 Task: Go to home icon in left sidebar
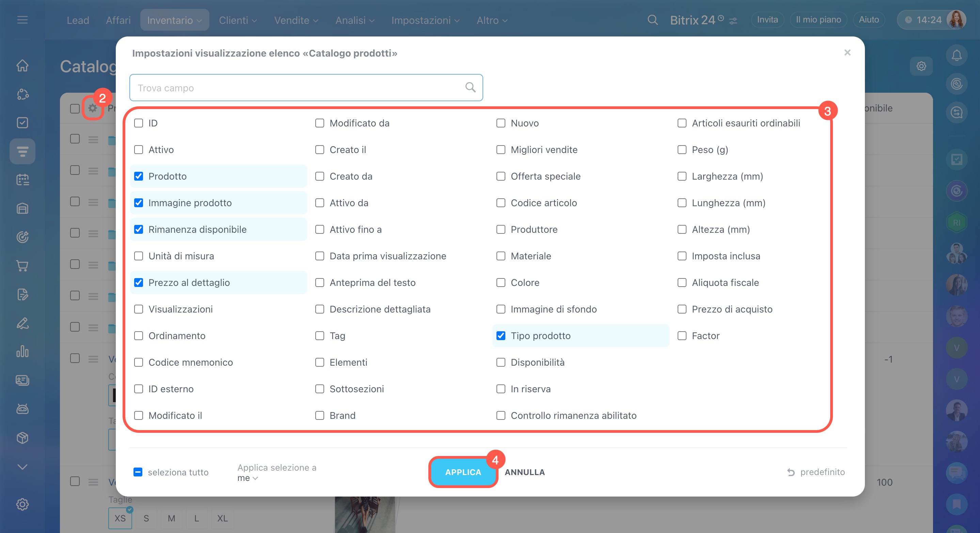(22, 65)
